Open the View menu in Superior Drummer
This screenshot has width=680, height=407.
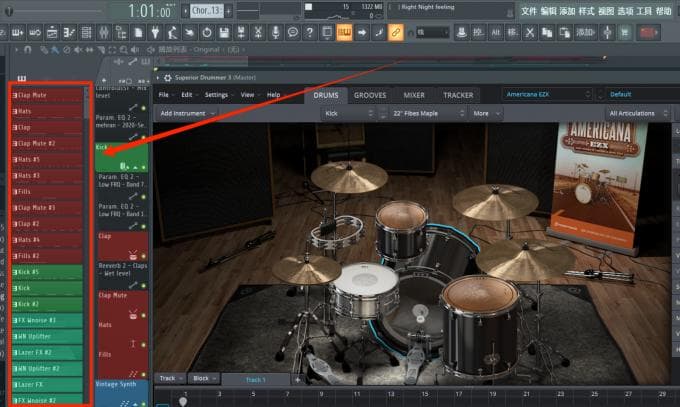pos(248,95)
